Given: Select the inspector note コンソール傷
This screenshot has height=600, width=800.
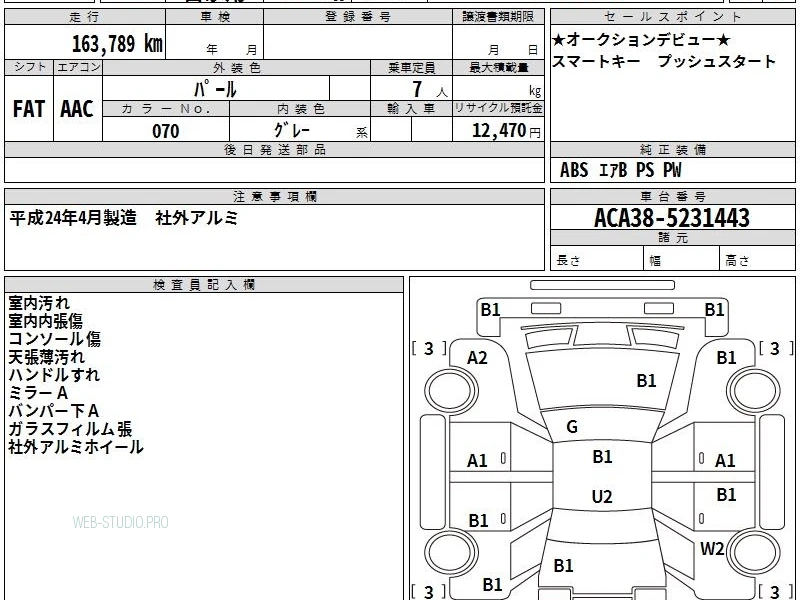Looking at the screenshot, I should pos(55,339).
